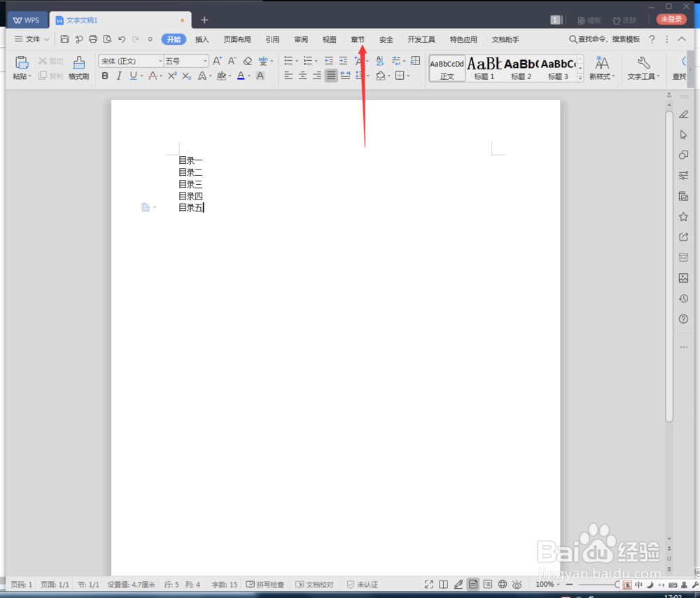Switch to outline view in status bar
The width and height of the screenshot is (700, 598).
(x=488, y=584)
